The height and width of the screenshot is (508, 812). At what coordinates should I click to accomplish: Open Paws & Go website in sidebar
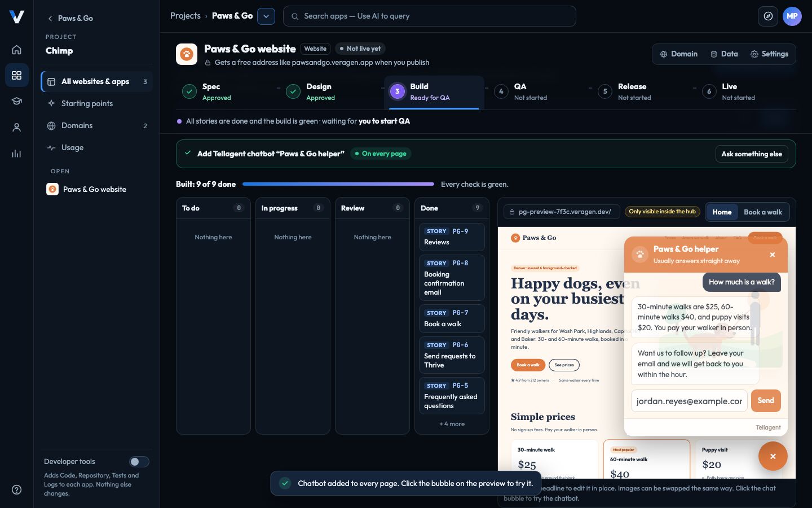(96, 189)
